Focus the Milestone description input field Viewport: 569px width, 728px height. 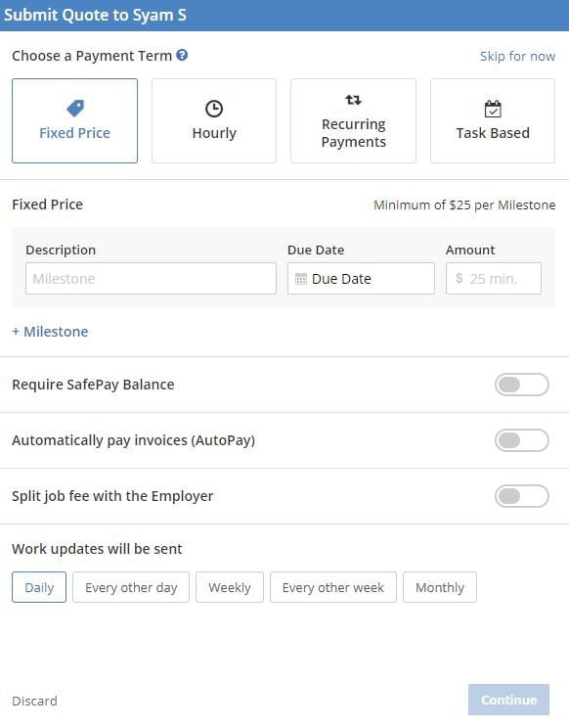[x=151, y=279]
